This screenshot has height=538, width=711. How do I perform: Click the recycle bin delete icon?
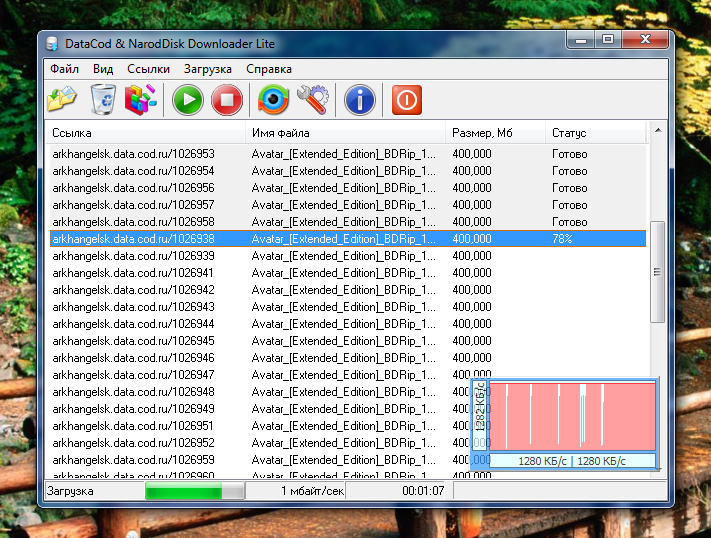[x=103, y=99]
